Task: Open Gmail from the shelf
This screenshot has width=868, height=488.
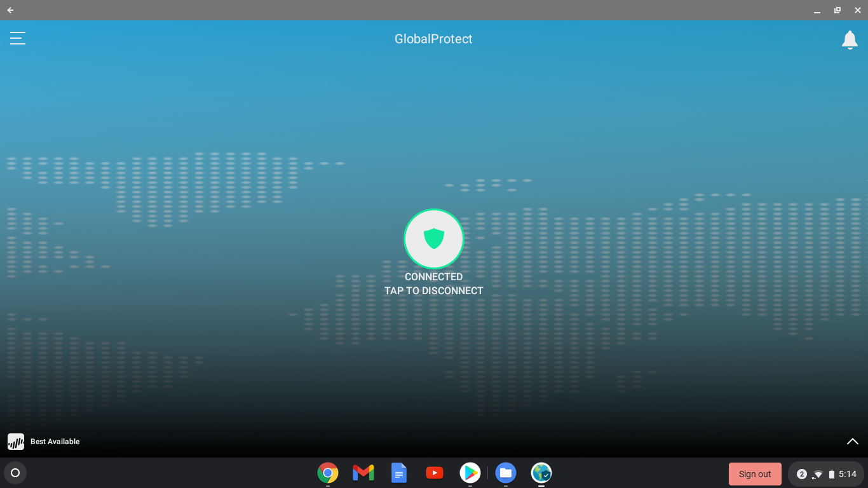Action: (x=363, y=473)
